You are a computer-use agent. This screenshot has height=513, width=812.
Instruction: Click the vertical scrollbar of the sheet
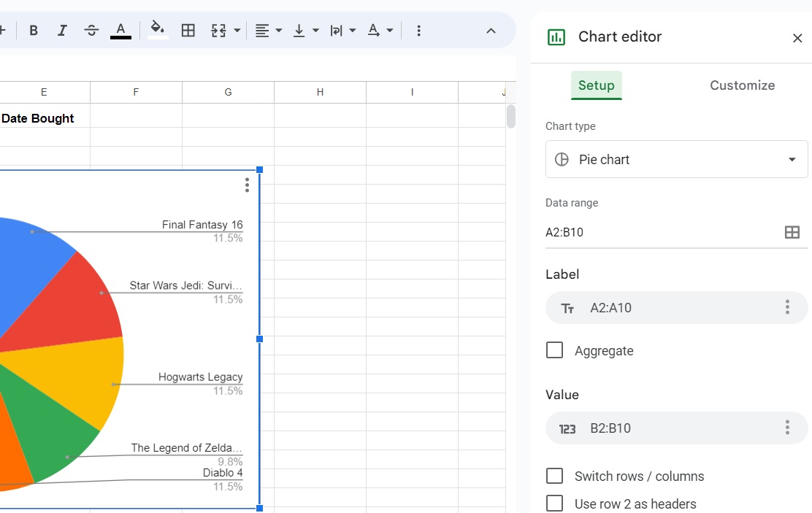(x=511, y=117)
